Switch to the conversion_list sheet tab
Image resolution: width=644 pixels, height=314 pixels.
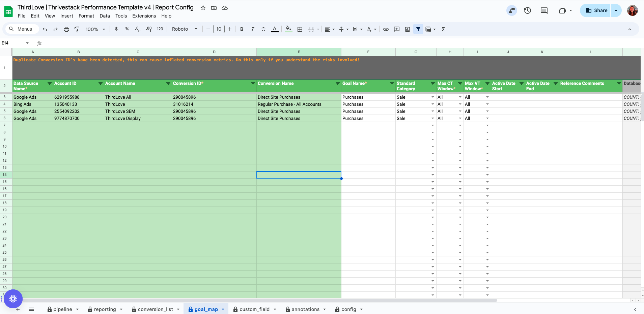coord(155,309)
